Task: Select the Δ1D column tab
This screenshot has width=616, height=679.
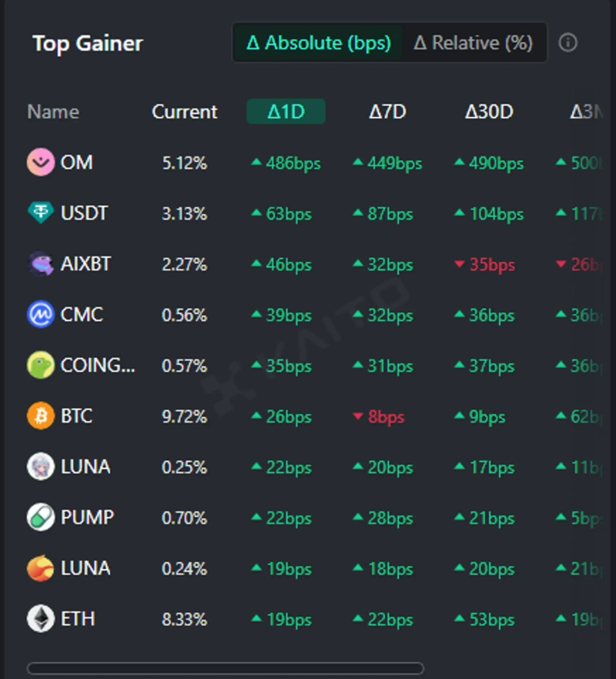Action: coord(286,112)
